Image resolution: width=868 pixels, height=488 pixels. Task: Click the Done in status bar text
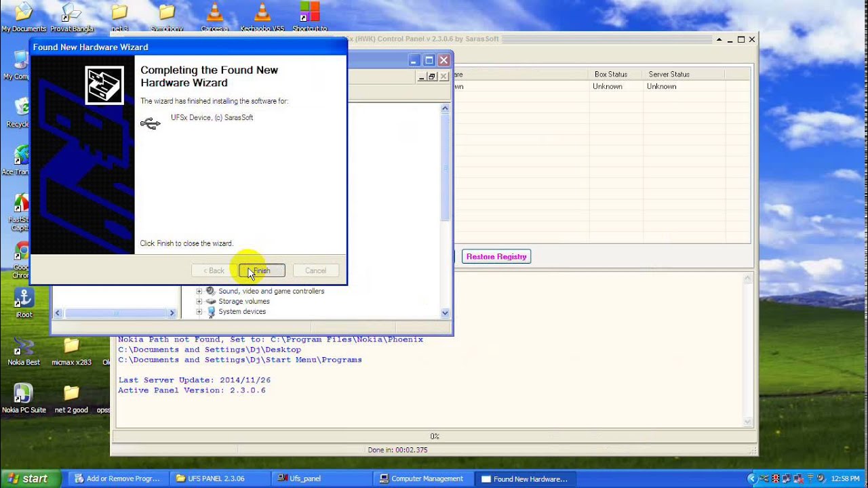click(397, 450)
